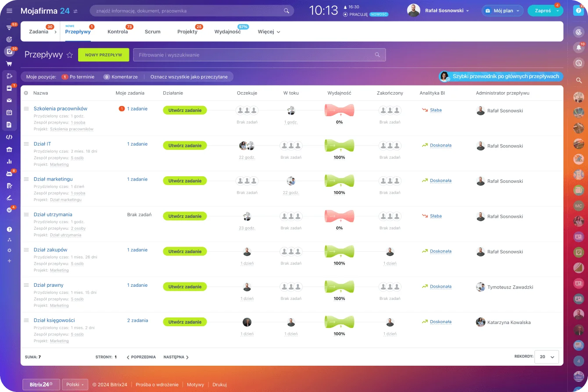Open the Dział księgowości flow link
Image resolution: width=588 pixels, height=392 pixels.
(54, 321)
